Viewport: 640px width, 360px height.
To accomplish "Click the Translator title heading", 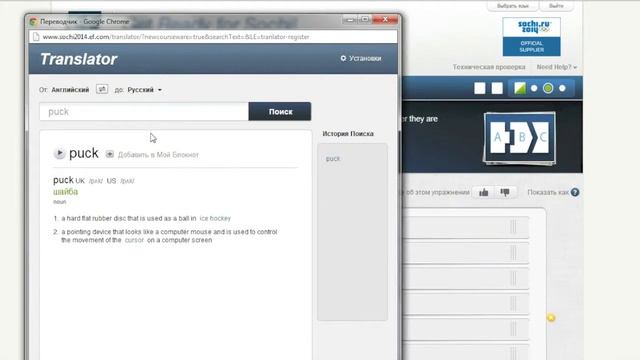I will tap(78, 59).
